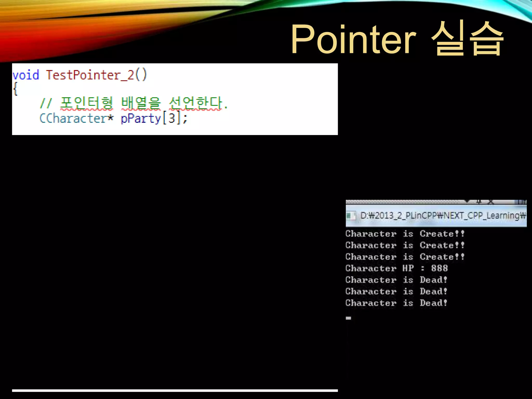Click last "Character is Dead!" console line
Image resolution: width=532 pixels, height=399 pixels.
396,303
